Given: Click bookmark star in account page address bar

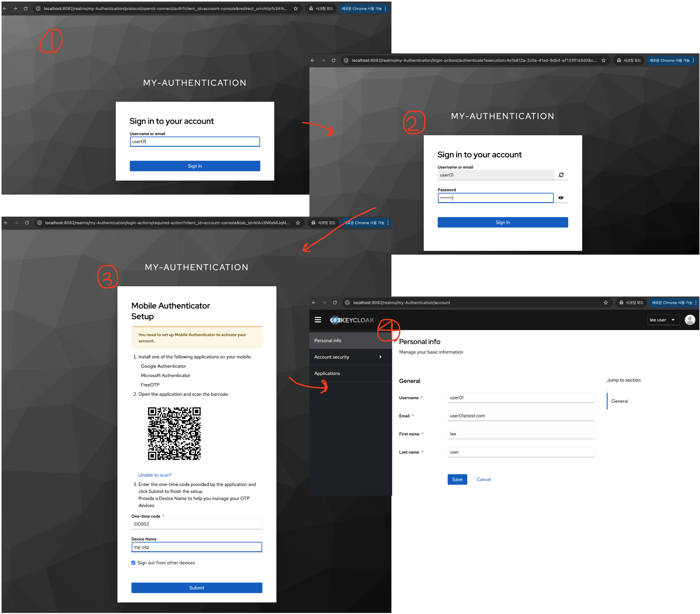Looking at the screenshot, I should tap(605, 302).
